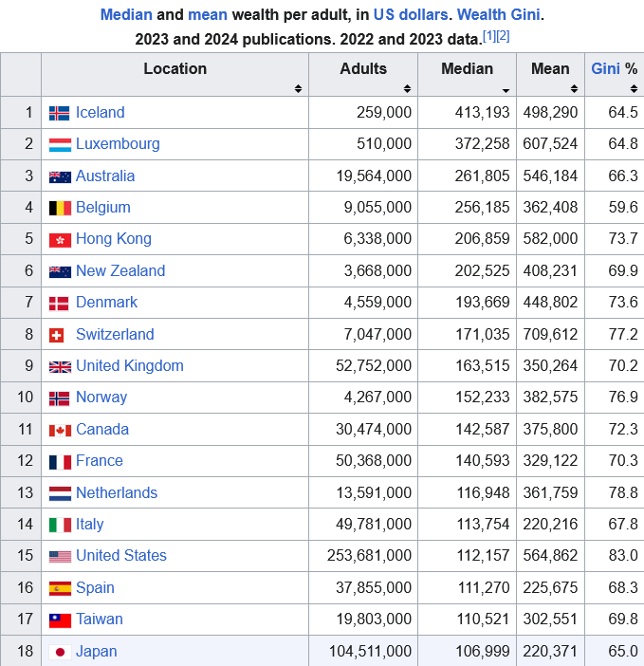The height and width of the screenshot is (666, 644).
Task: Sort table by Location column arrows
Action: click(x=298, y=88)
